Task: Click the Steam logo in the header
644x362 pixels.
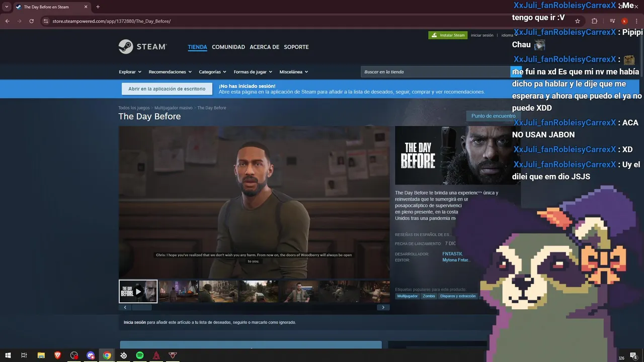Action: [x=142, y=47]
